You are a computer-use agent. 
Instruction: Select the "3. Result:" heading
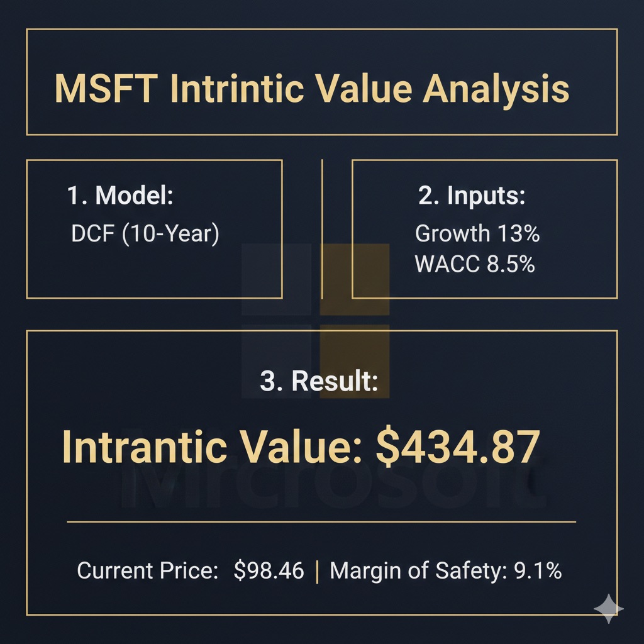click(319, 382)
